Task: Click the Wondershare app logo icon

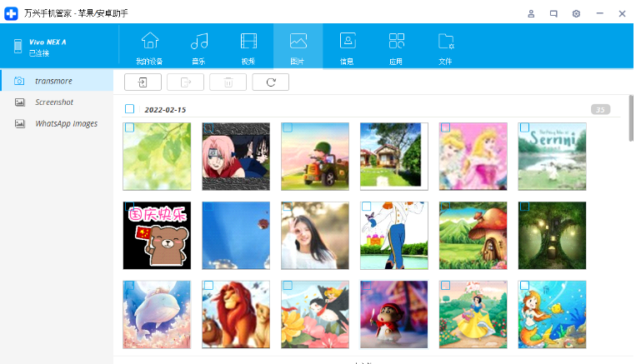Action: pos(12,13)
